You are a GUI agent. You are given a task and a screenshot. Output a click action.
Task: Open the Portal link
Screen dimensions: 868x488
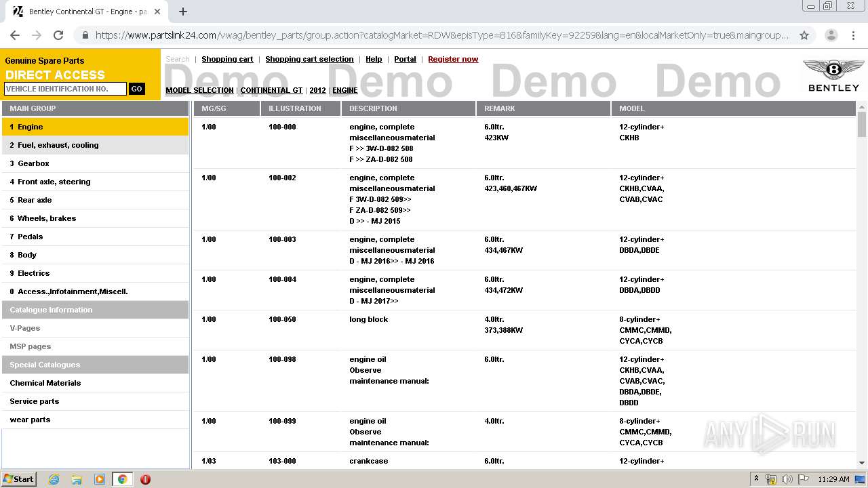click(405, 59)
